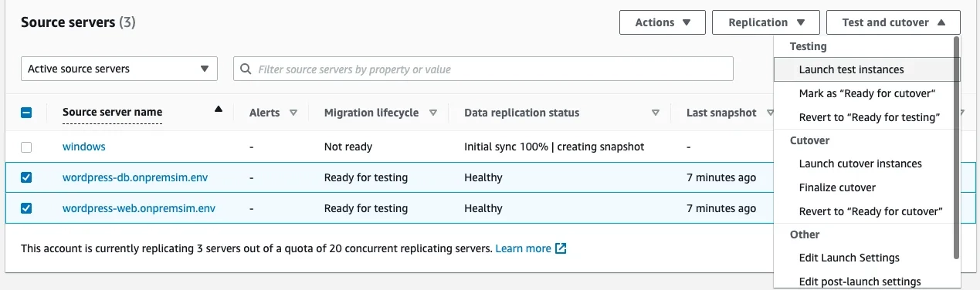Image resolution: width=980 pixels, height=290 pixels.
Task: Follow the Learn more link
Action: point(524,249)
